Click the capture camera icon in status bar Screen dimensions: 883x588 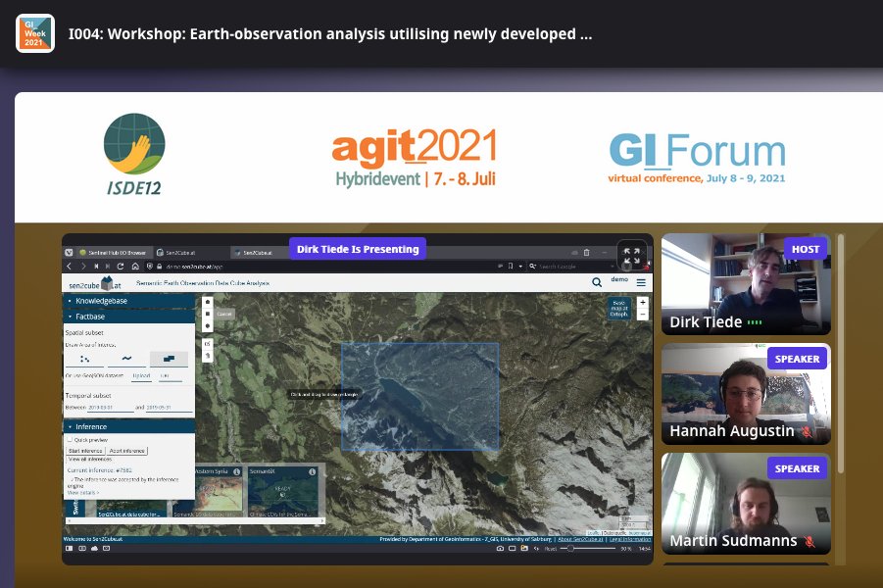coord(500,548)
